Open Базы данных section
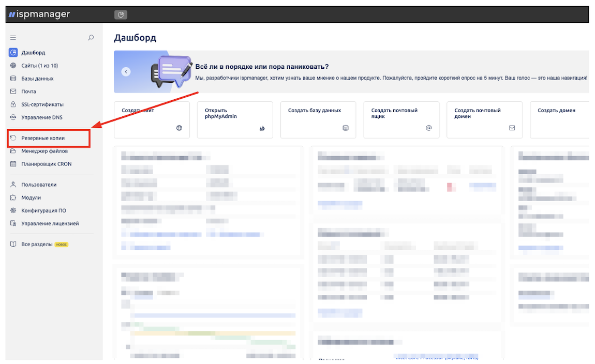 [x=37, y=79]
